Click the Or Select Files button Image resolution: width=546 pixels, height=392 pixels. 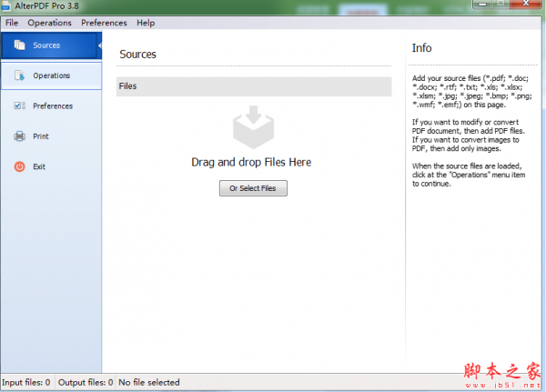(x=253, y=188)
